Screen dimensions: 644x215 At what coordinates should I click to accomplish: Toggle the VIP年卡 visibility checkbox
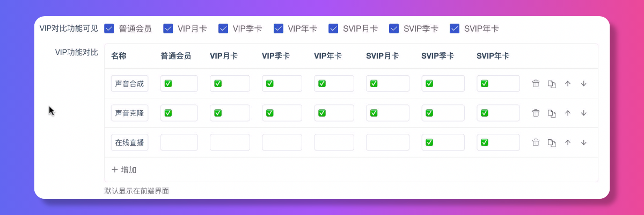pos(279,28)
